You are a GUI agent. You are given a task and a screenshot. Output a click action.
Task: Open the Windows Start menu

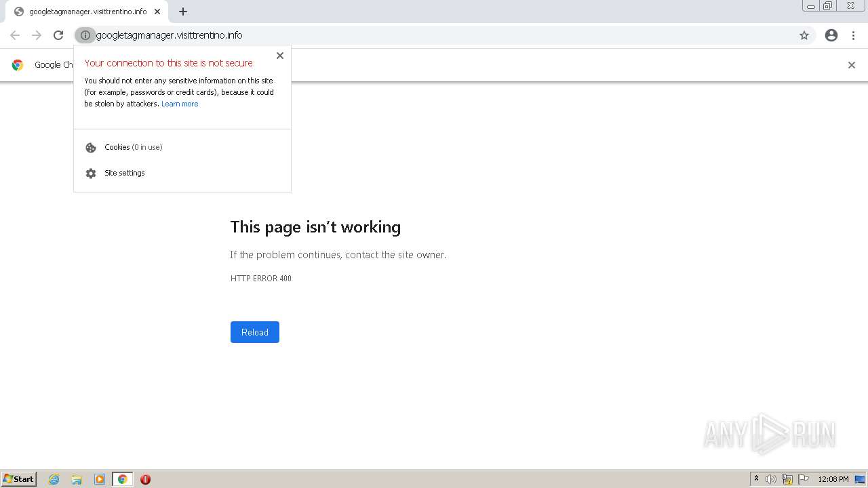[19, 479]
